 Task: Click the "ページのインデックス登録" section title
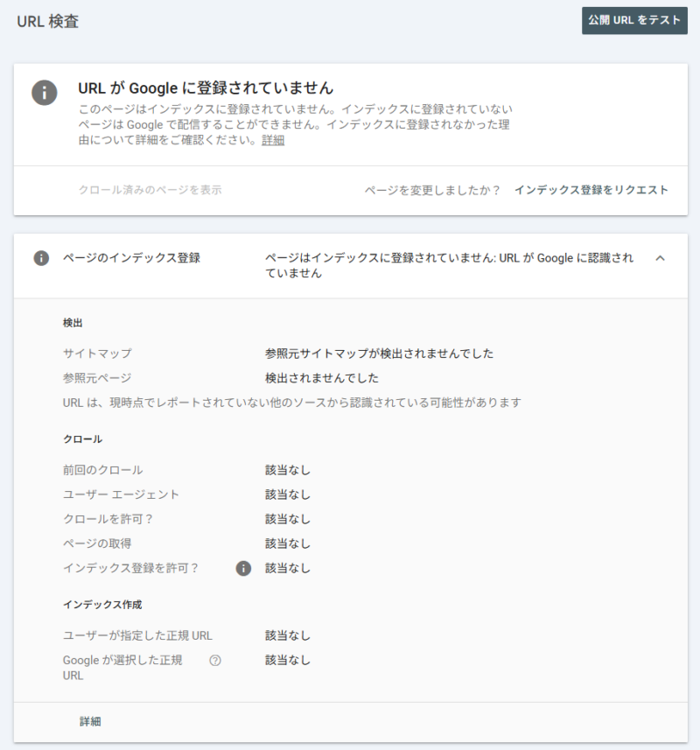[x=131, y=258]
